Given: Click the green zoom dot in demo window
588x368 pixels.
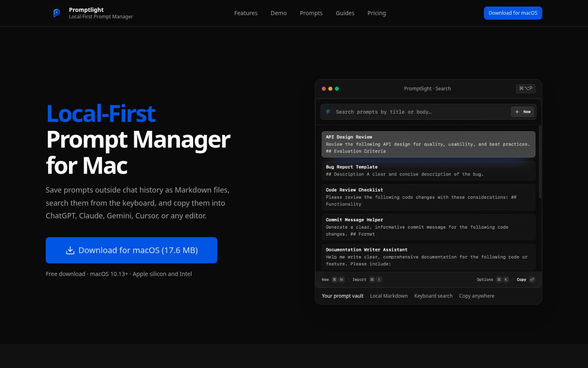Looking at the screenshot, I should tap(337, 89).
